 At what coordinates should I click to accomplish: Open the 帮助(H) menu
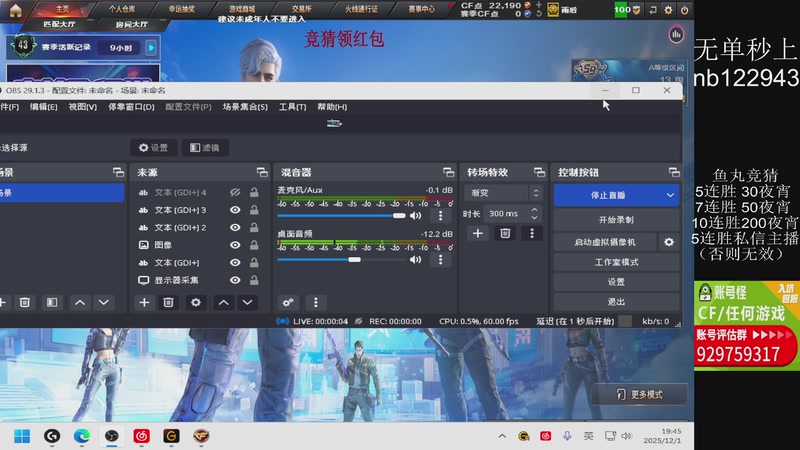332,107
